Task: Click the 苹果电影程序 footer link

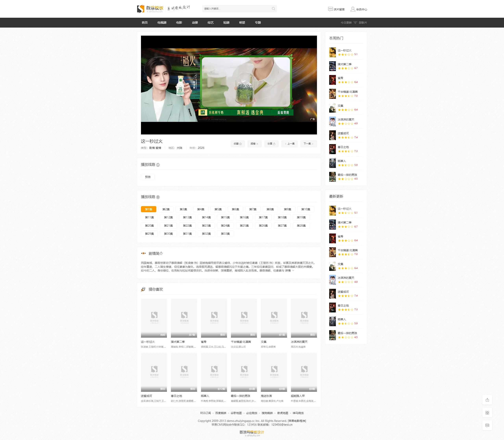Action: tap(297, 421)
